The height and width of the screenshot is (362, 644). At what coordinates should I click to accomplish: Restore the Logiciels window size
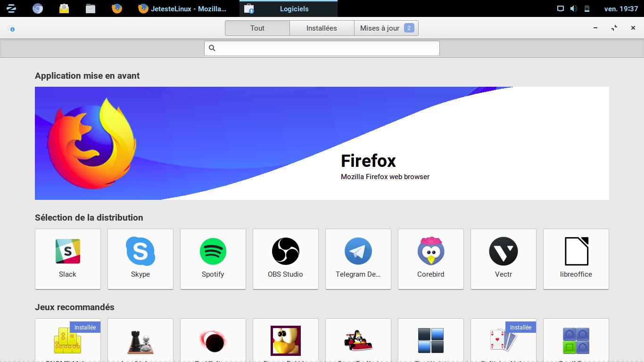[x=614, y=28]
